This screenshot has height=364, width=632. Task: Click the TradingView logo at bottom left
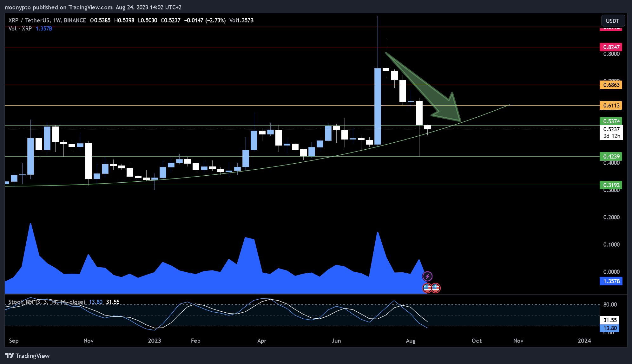click(x=27, y=356)
